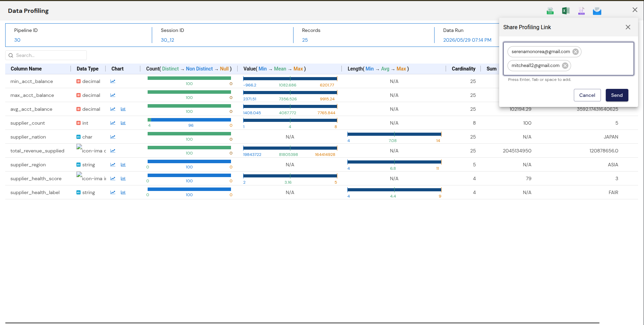
Task: Open bar chart for supplier_region
Action: coord(123,165)
